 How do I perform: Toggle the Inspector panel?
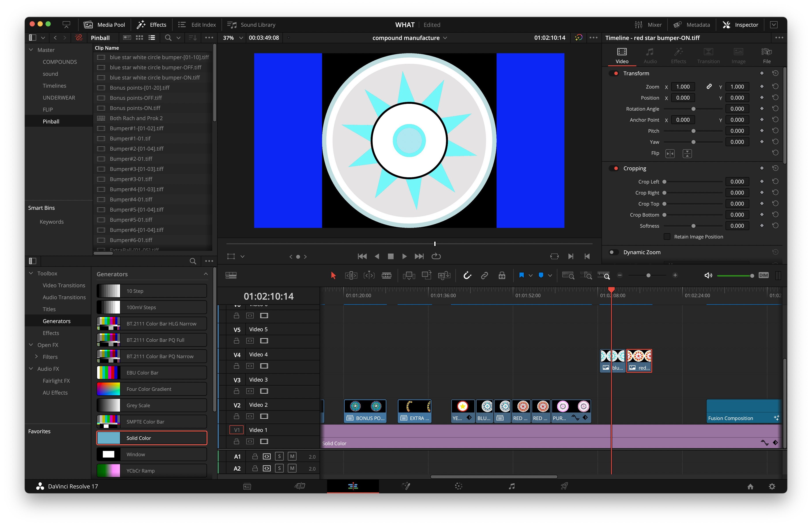coord(740,25)
